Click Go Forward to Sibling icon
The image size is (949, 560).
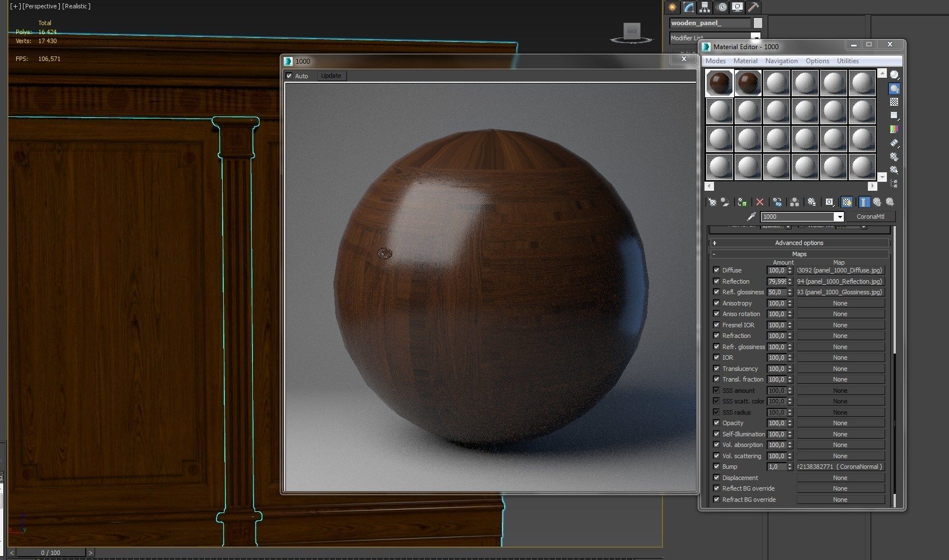890,202
